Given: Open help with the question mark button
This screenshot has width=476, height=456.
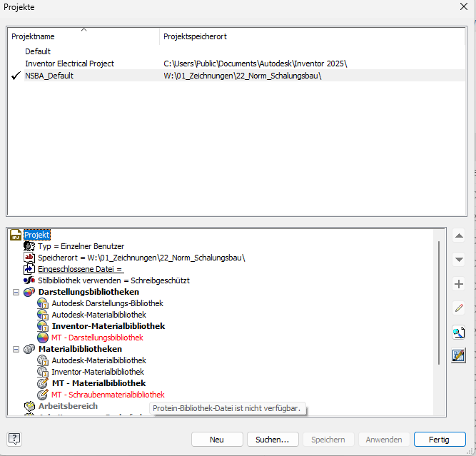Looking at the screenshot, I should [14, 439].
